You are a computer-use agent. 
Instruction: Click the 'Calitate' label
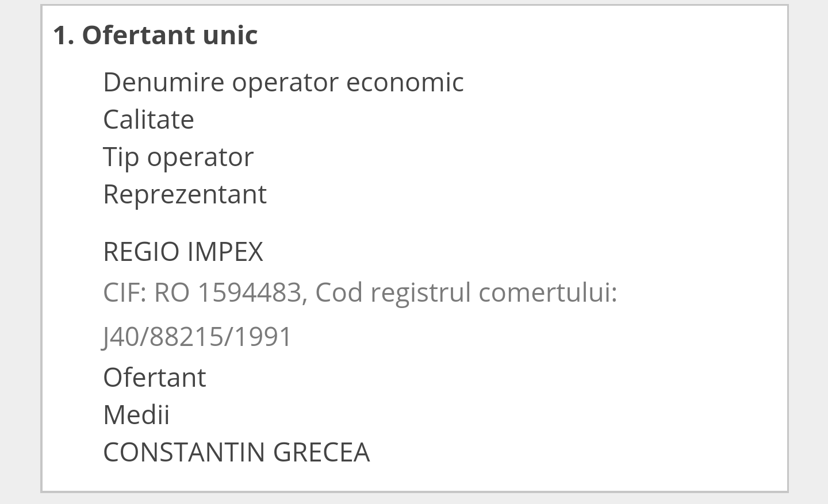148,120
